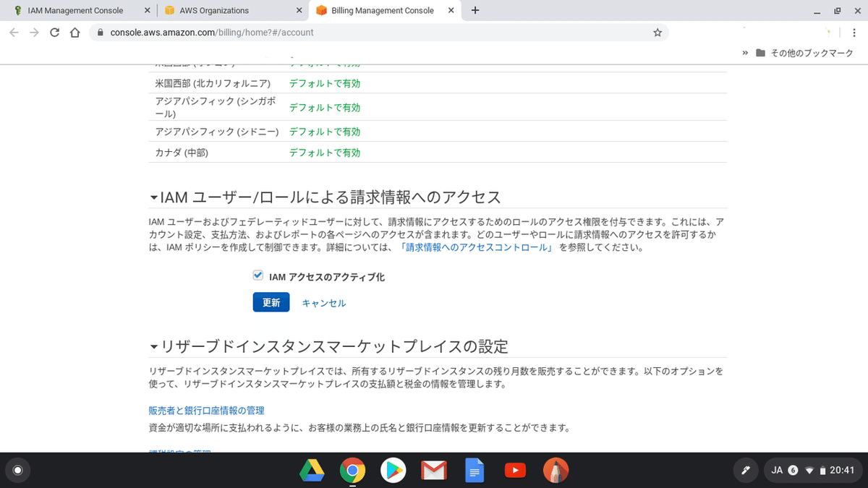Screen dimensions: 868x488
Task: Open the Chrome three-dot menu
Action: click(x=856, y=33)
